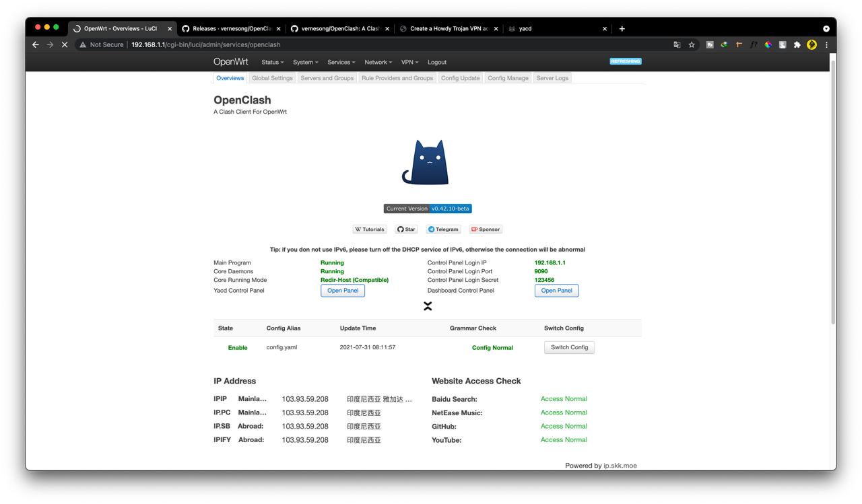This screenshot has width=862, height=504.
Task: Expand the Services dropdown menu
Action: pyautogui.click(x=341, y=62)
